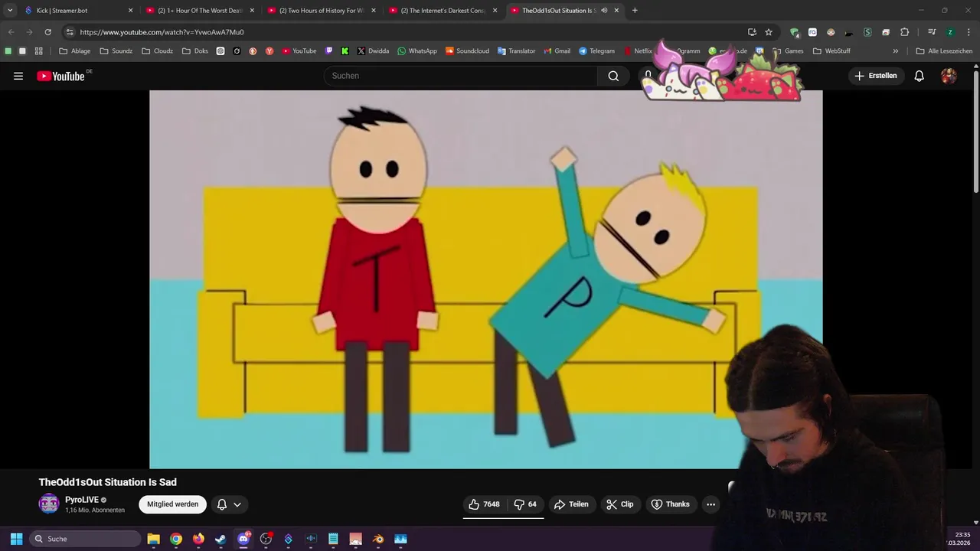Open Discord from the taskbar
The height and width of the screenshot is (551, 980).
[x=243, y=539]
